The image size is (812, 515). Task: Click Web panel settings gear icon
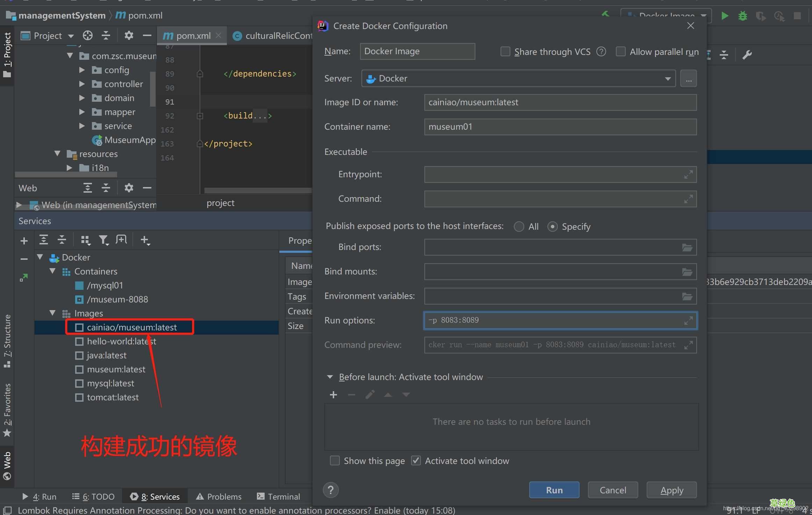[129, 188]
